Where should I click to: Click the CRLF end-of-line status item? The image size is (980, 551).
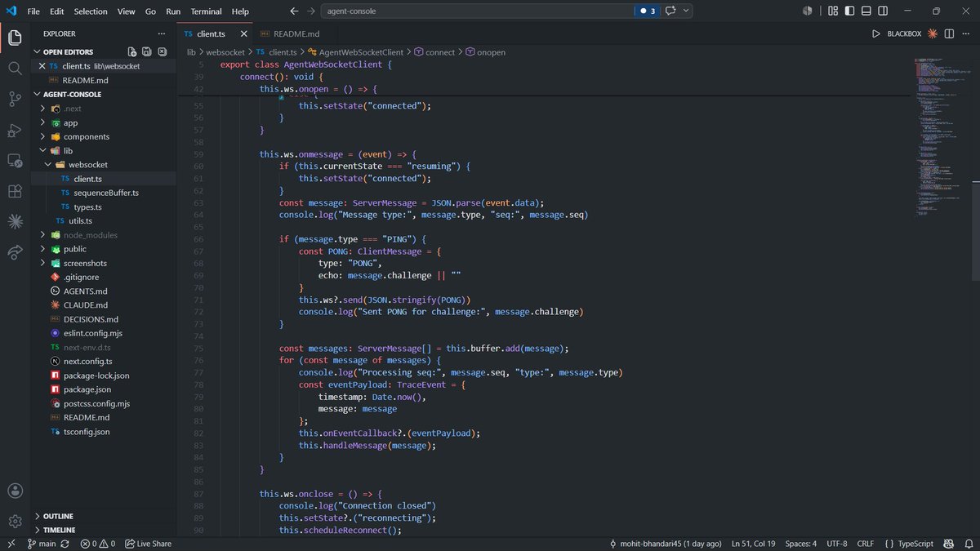865,544
